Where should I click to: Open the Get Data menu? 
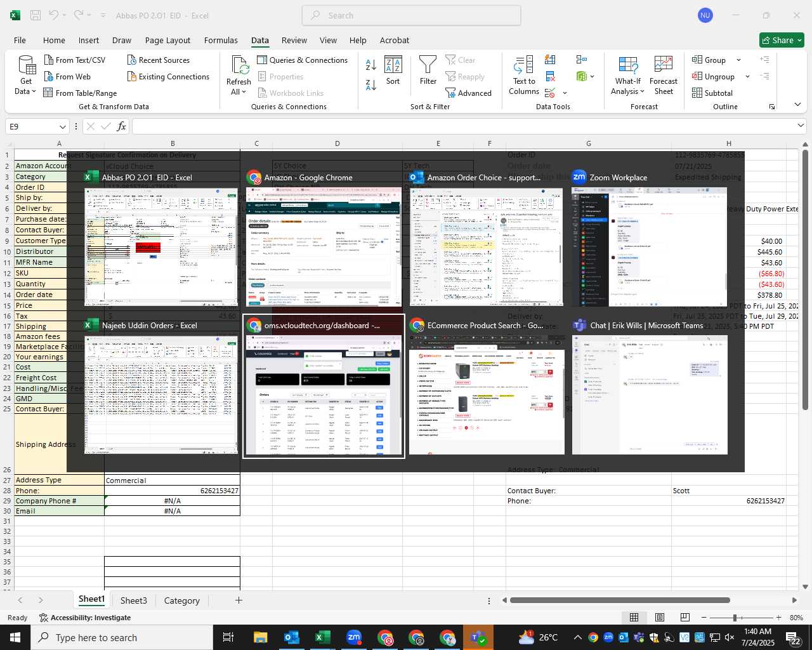(x=26, y=75)
